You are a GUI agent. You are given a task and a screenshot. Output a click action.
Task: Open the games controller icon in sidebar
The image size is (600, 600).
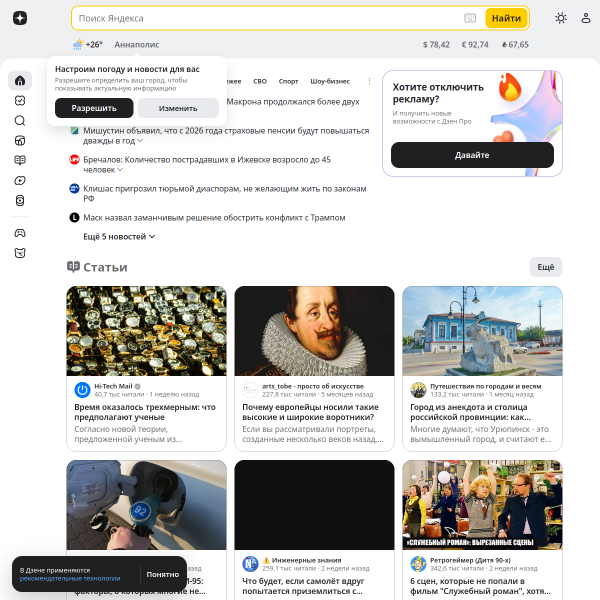20,233
